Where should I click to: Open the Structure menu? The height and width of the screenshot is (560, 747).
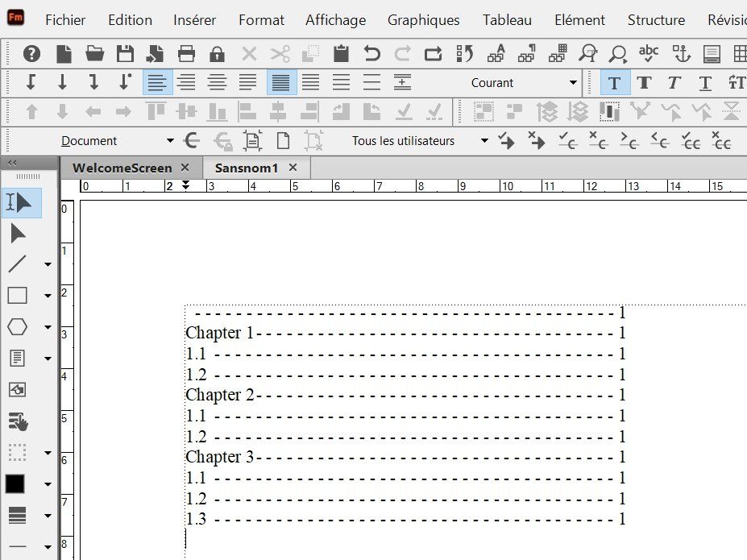tap(656, 20)
